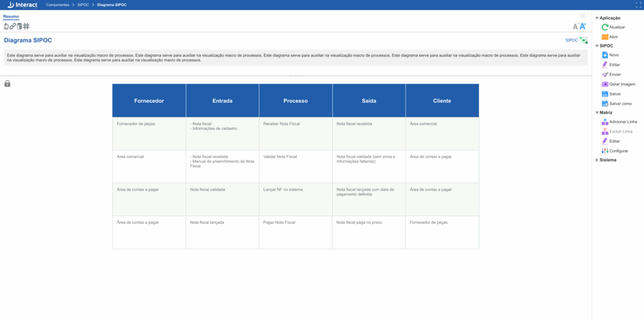Click the 'Área comercial' fornecedor cell
The image size is (644, 320).
click(149, 166)
